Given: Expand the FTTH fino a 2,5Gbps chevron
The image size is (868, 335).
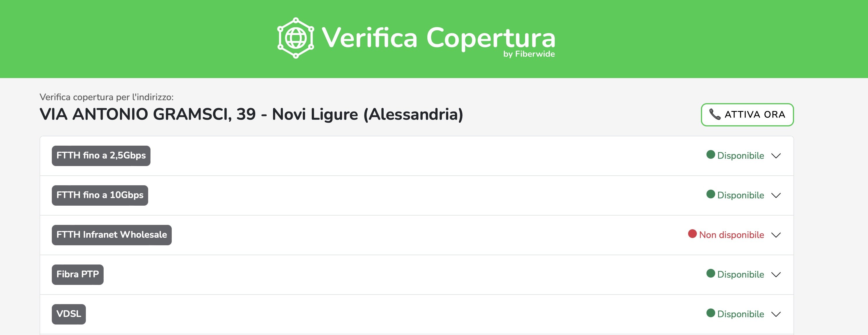Looking at the screenshot, I should pyautogui.click(x=776, y=156).
